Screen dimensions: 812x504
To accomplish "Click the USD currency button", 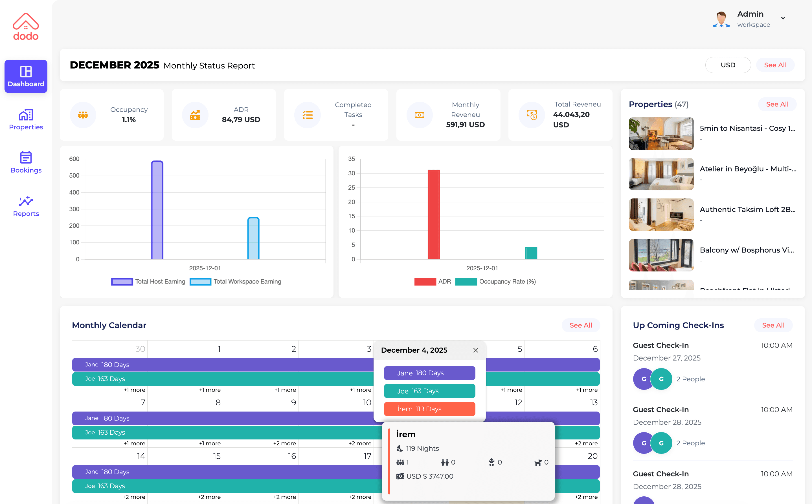I will click(728, 65).
